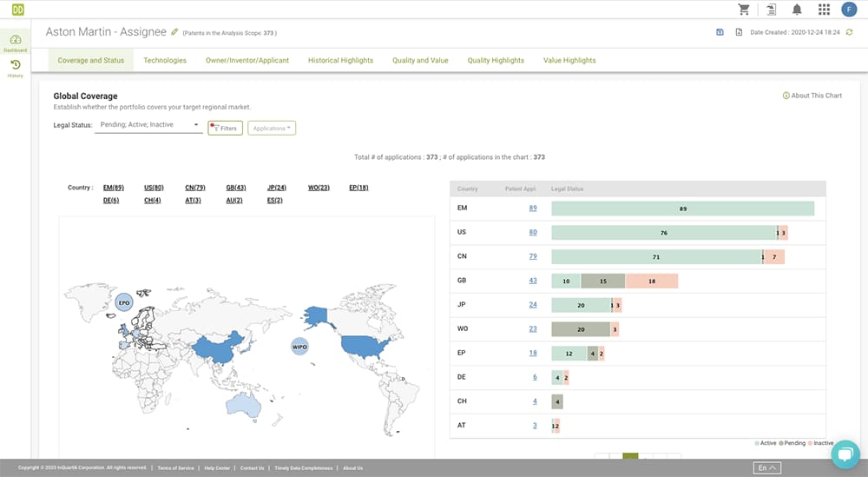Click the GB pending bar segment showing 15

603,281
